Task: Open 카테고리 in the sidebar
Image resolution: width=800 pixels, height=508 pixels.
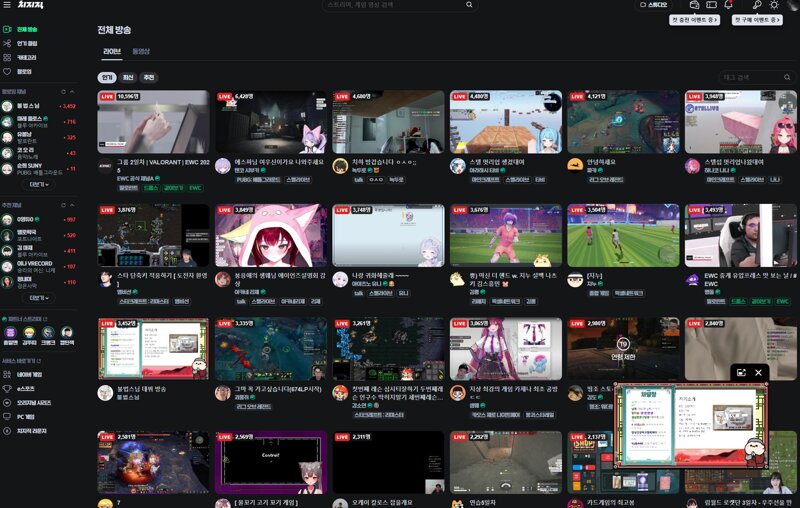Action: (20, 58)
